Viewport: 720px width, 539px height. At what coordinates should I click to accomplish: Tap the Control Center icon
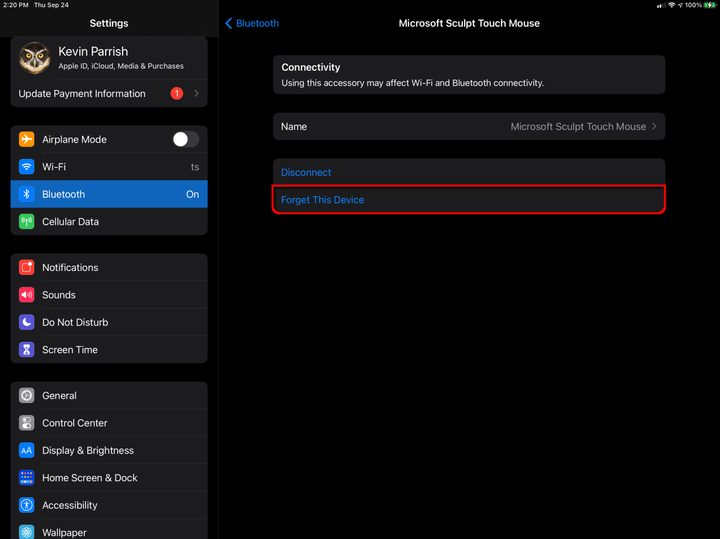coord(27,423)
